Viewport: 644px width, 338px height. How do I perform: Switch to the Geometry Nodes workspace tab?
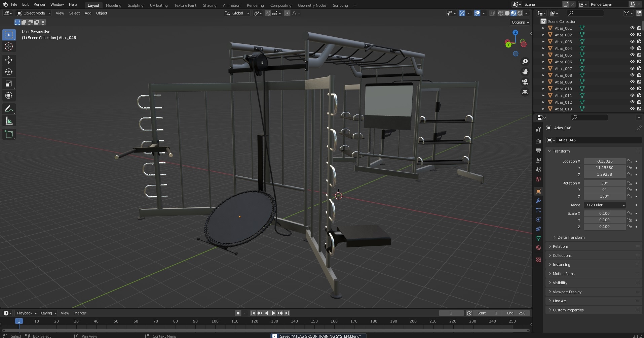pos(312,5)
